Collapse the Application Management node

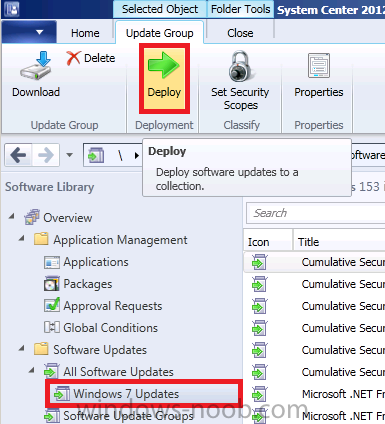pos(22,238)
